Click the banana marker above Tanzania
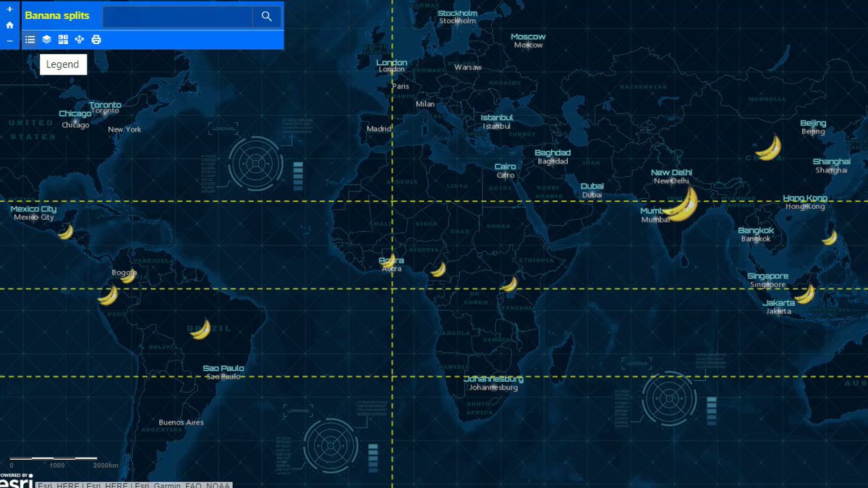 (509, 284)
